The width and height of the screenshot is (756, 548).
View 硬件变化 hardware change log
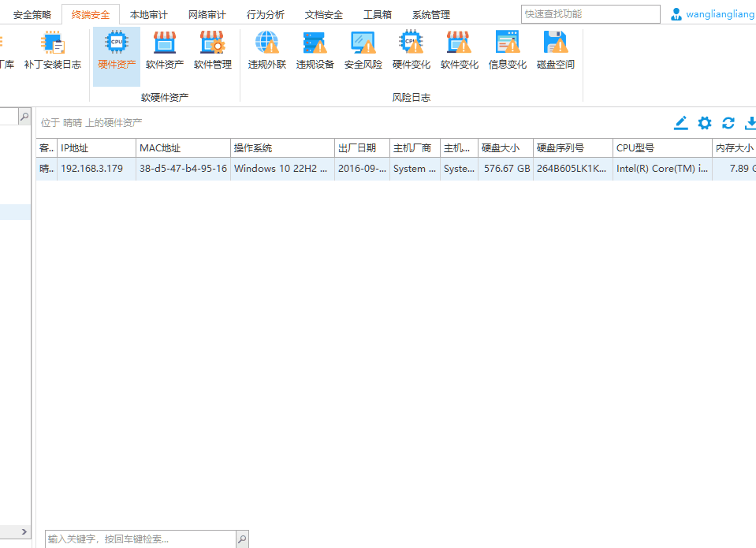[x=412, y=50]
